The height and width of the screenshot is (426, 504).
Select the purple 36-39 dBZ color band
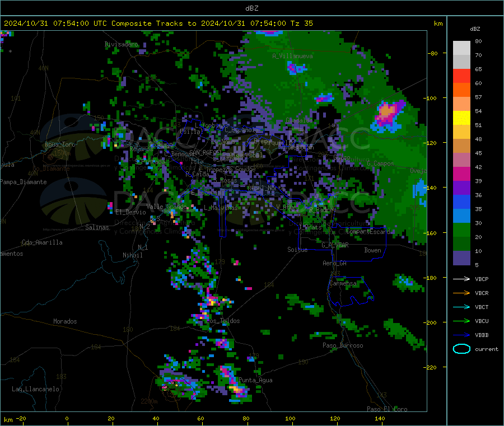point(461,188)
